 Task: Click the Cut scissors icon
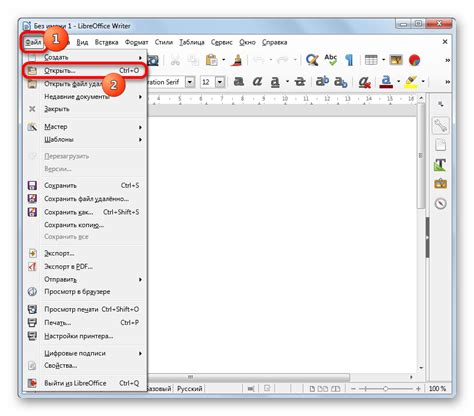(175, 60)
